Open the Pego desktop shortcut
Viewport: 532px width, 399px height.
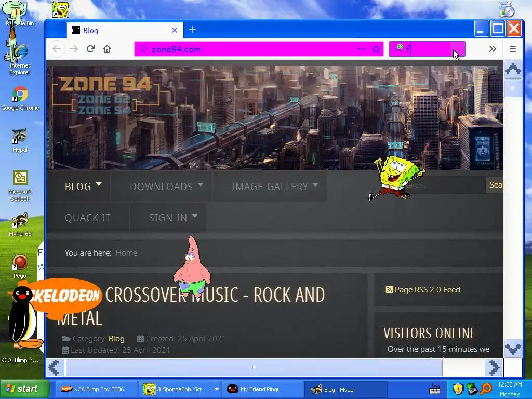[x=20, y=267]
